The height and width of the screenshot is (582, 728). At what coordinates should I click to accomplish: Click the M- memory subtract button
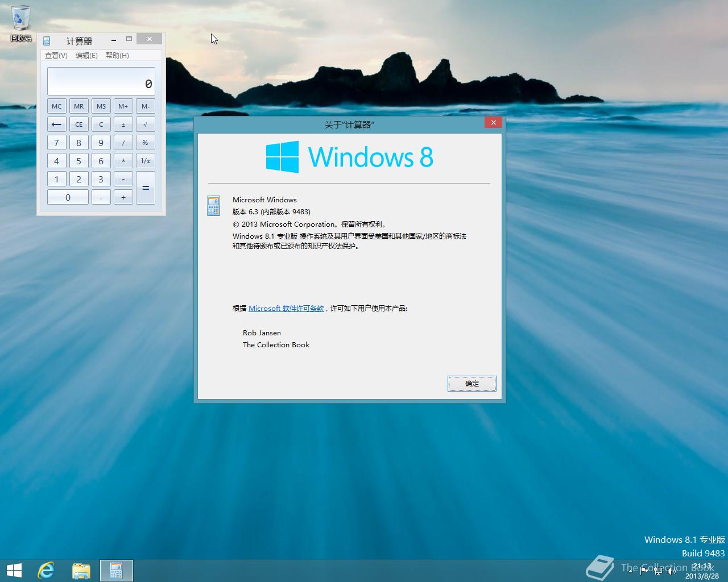[x=146, y=106]
